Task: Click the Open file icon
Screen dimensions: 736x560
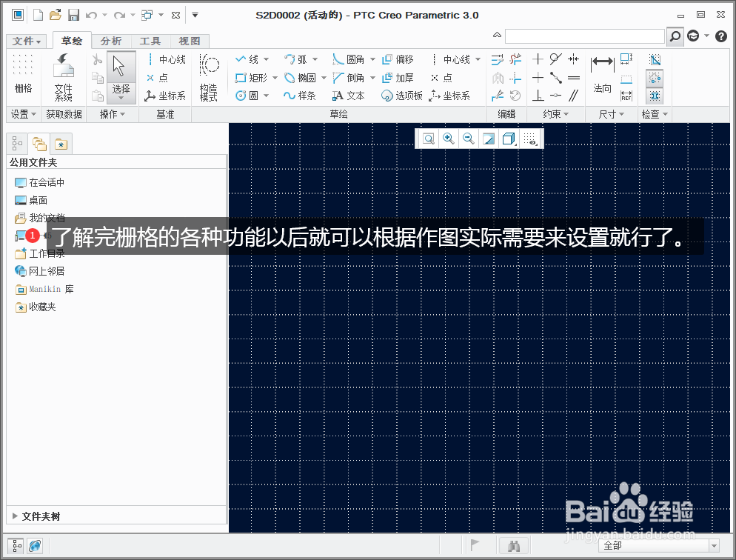Action: tap(56, 15)
